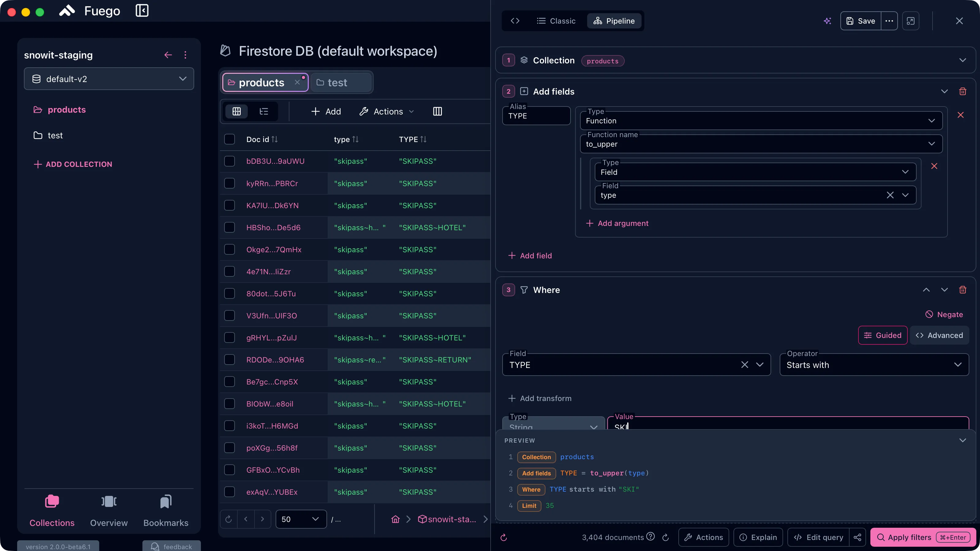
Task: Toggle the select-all checkbox in table header
Action: [229, 139]
